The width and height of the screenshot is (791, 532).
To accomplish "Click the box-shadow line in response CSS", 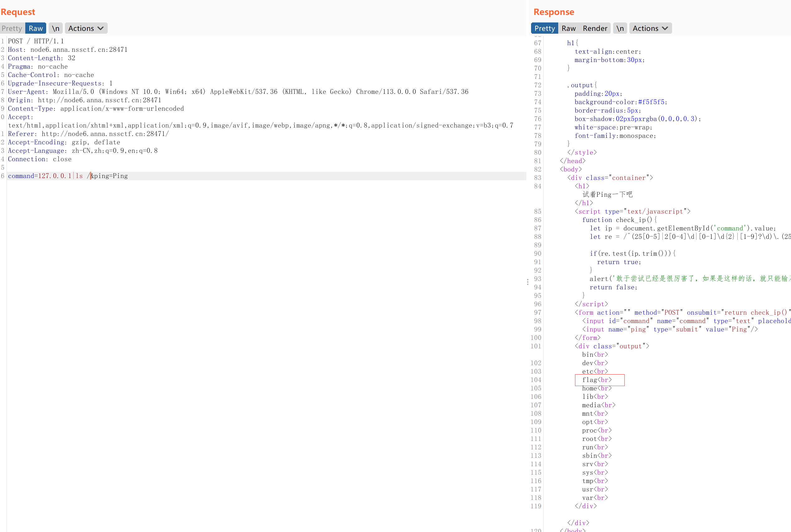I will (x=637, y=119).
